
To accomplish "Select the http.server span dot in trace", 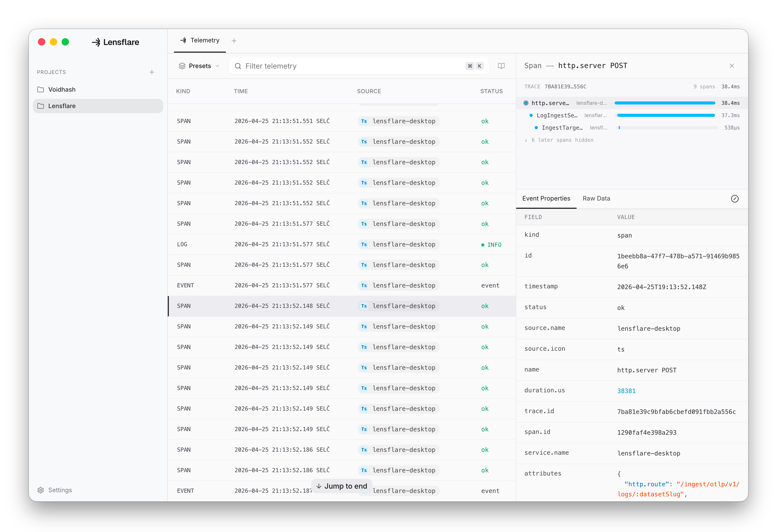I will click(526, 103).
